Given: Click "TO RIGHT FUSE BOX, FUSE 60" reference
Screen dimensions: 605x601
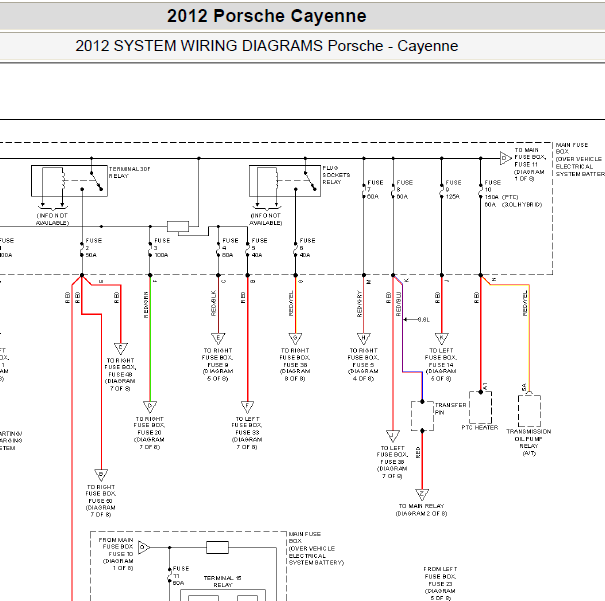Looking at the screenshot, I should (x=101, y=501).
